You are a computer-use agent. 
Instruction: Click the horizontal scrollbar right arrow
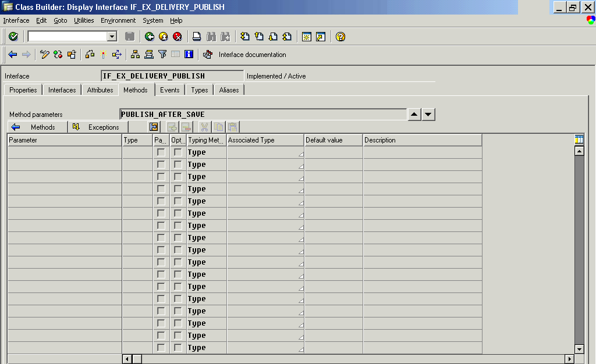point(569,359)
